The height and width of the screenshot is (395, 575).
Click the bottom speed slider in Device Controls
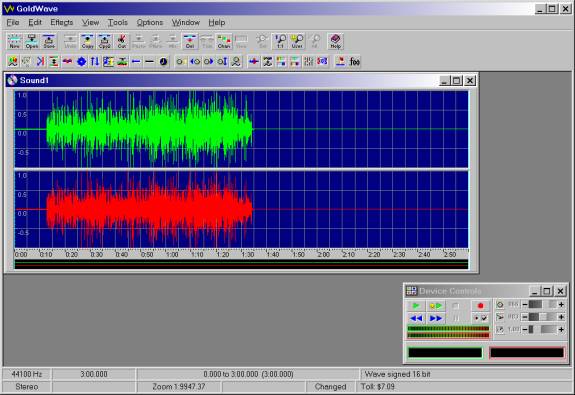543,329
